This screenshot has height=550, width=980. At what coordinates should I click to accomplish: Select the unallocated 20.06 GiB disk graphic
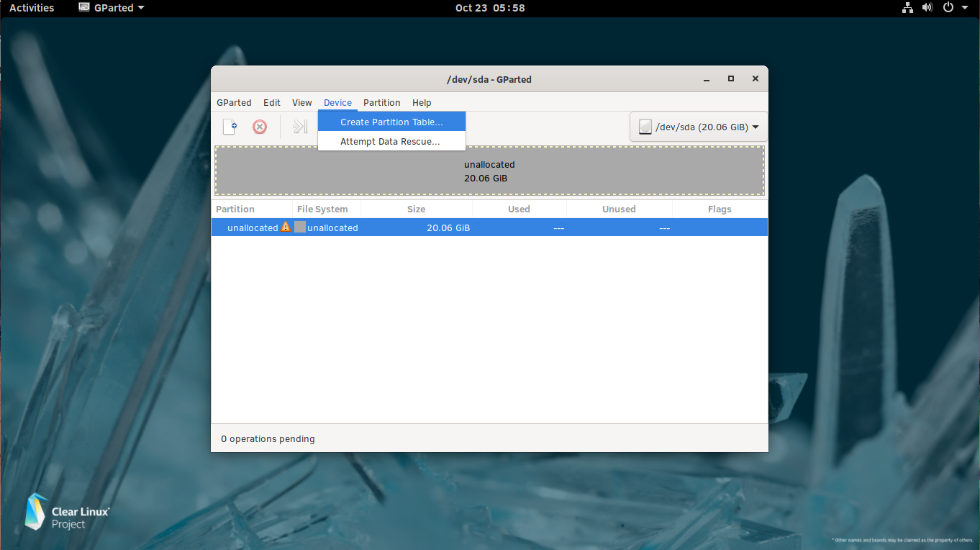[489, 171]
